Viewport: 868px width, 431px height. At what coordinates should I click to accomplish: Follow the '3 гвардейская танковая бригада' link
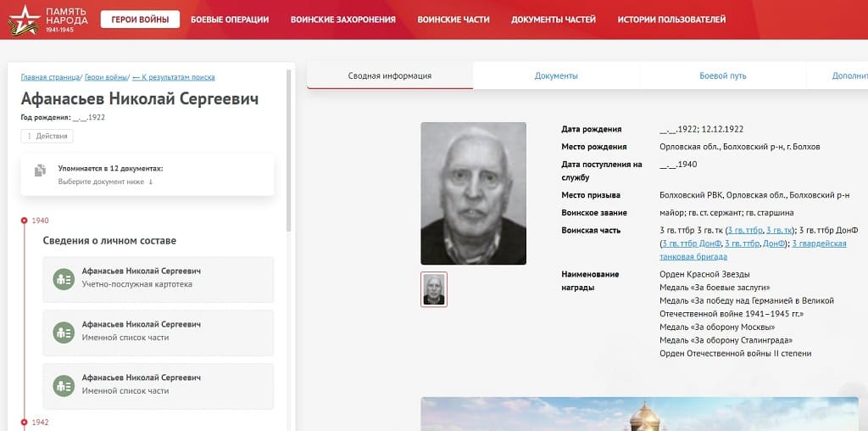pos(753,249)
